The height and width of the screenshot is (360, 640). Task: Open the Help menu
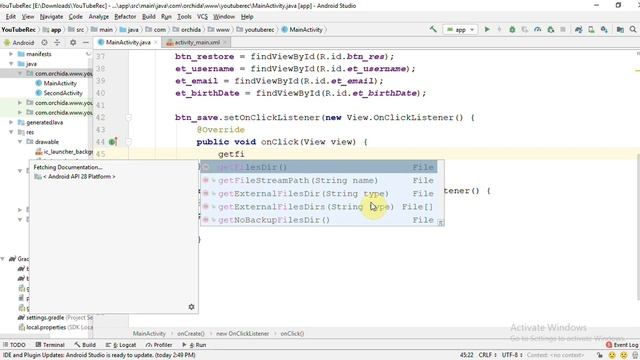(x=247, y=17)
